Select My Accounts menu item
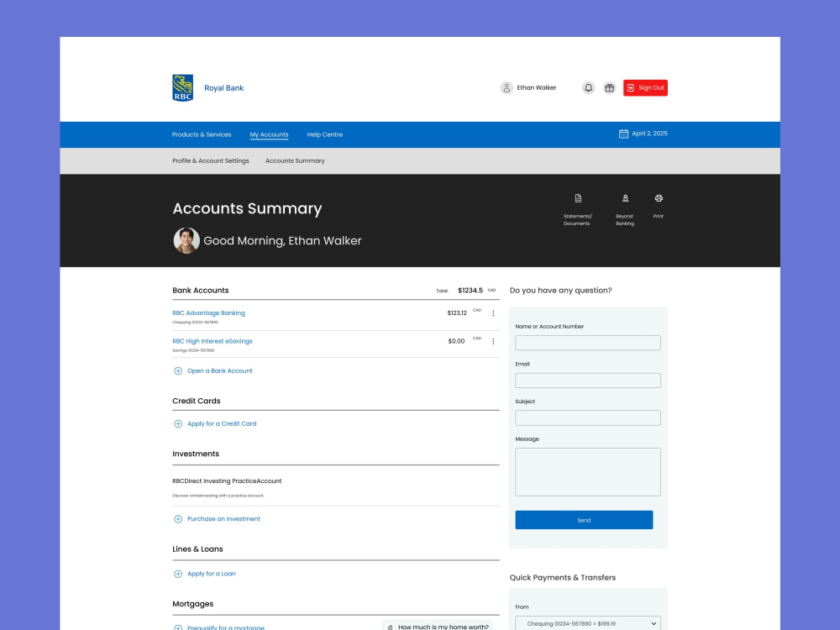This screenshot has height=630, width=840. click(x=269, y=134)
